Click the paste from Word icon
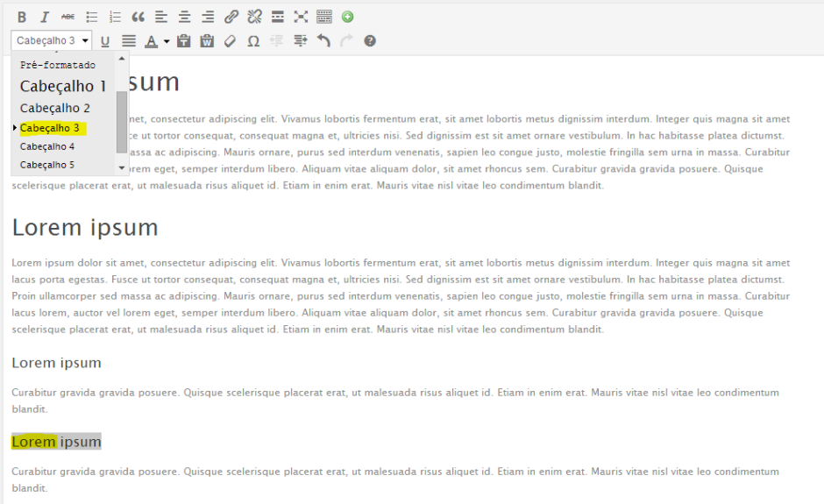 (207, 40)
